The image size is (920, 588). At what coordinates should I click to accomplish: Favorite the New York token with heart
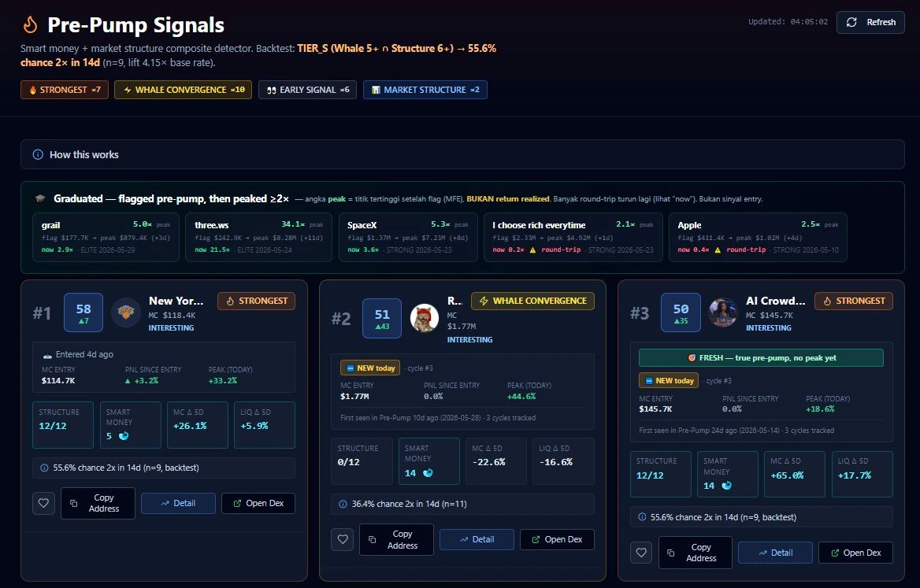pos(43,503)
